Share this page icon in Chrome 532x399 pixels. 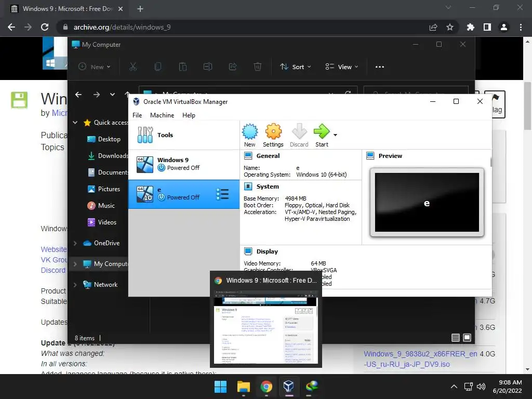(x=433, y=27)
